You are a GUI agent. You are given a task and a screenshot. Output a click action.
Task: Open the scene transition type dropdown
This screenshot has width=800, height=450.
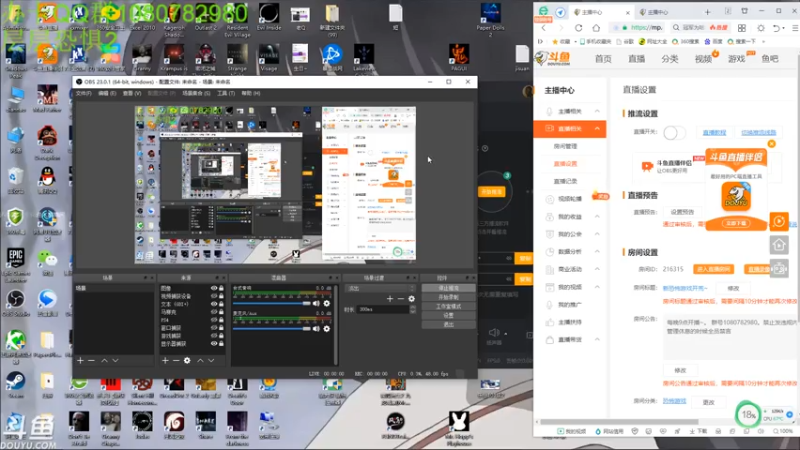pyautogui.click(x=381, y=288)
